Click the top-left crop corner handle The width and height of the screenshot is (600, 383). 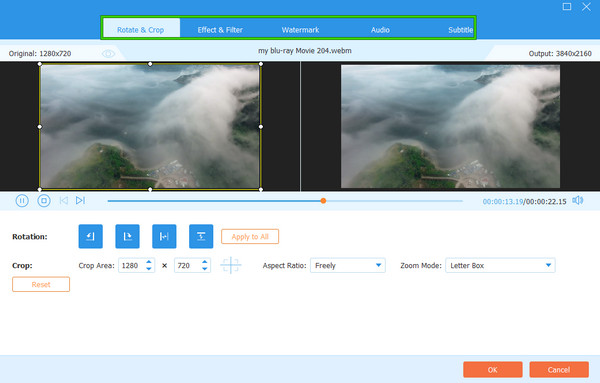click(x=40, y=64)
